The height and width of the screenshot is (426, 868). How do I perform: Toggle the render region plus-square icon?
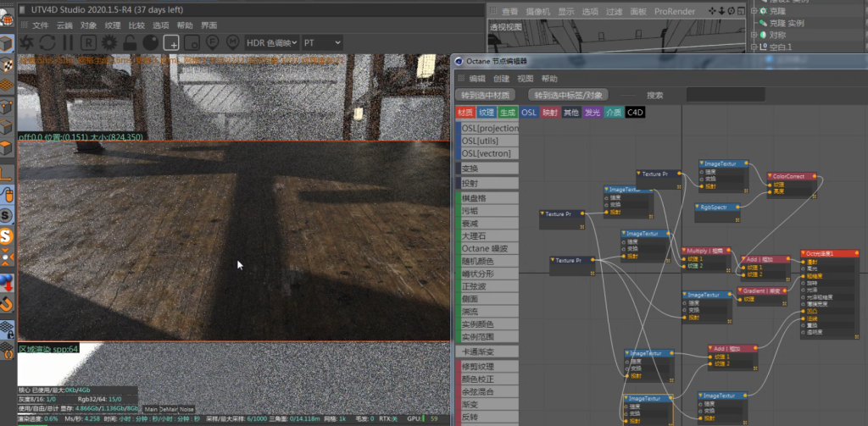pos(171,42)
